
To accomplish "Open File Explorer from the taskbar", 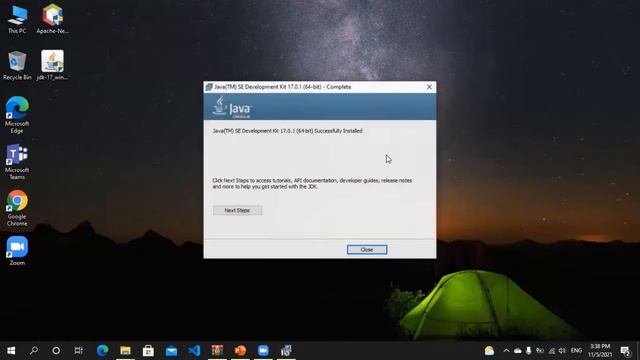I will tap(125, 351).
